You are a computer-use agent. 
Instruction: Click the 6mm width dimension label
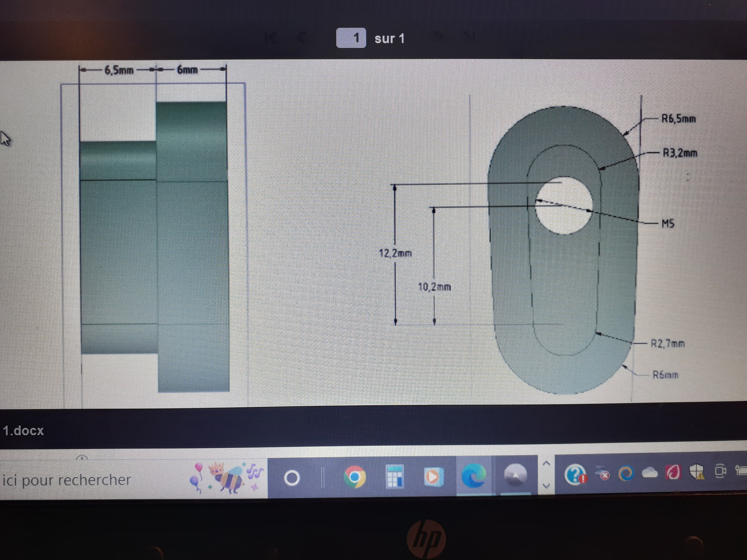187,70
